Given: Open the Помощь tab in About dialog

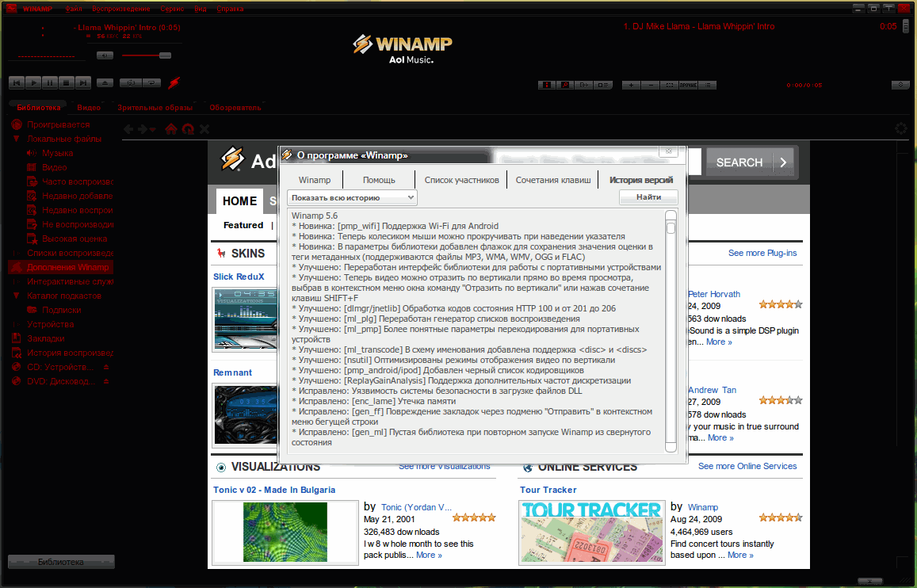Looking at the screenshot, I should tap(379, 180).
